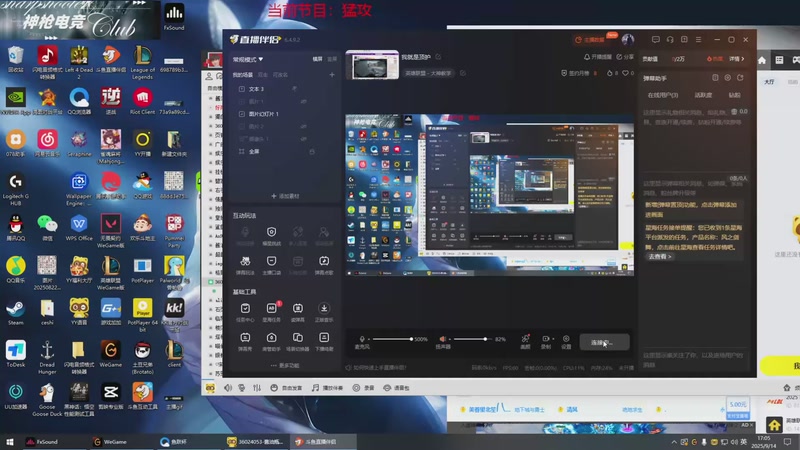Open the 主播口袋 tool
The image size is (800, 450).
click(271, 265)
